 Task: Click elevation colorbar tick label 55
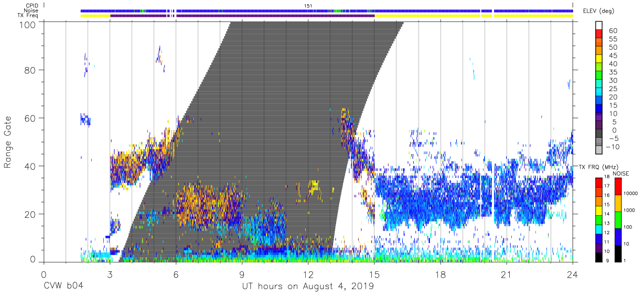612,39
